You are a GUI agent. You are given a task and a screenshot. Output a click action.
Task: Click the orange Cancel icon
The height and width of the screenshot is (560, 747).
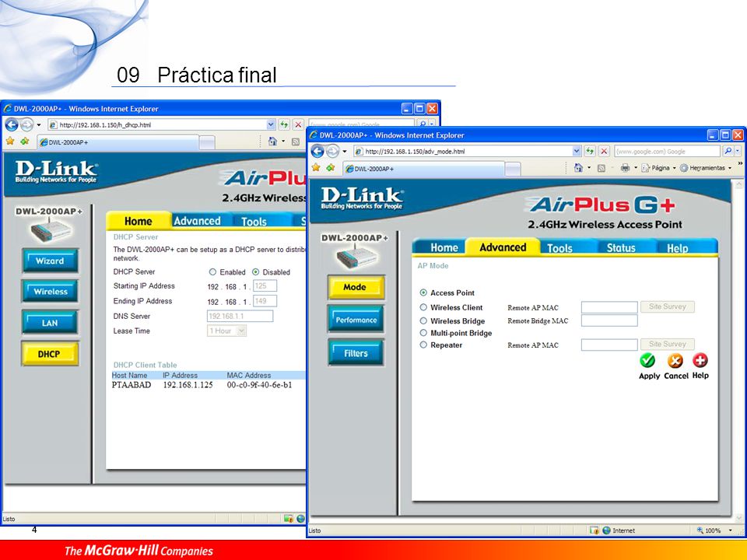coord(675,360)
